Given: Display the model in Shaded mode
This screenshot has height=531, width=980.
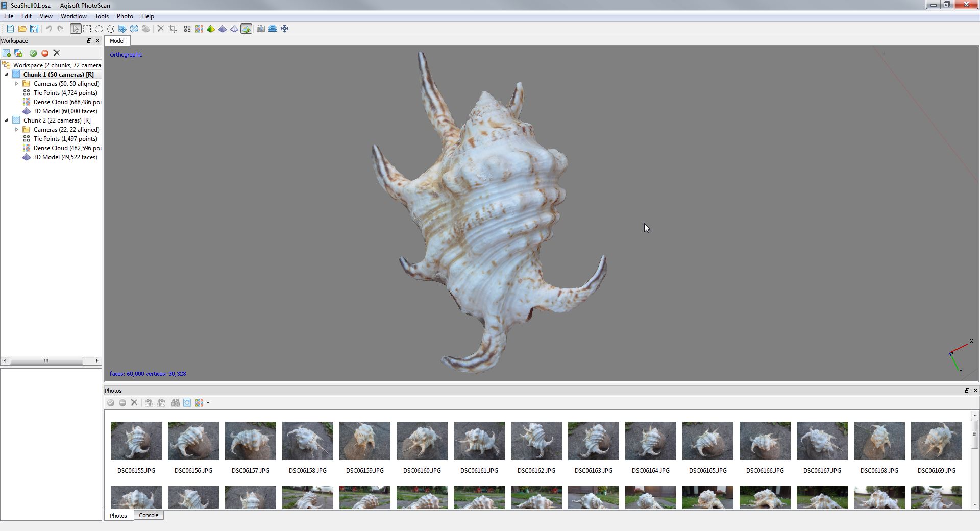Looking at the screenshot, I should click(x=211, y=29).
